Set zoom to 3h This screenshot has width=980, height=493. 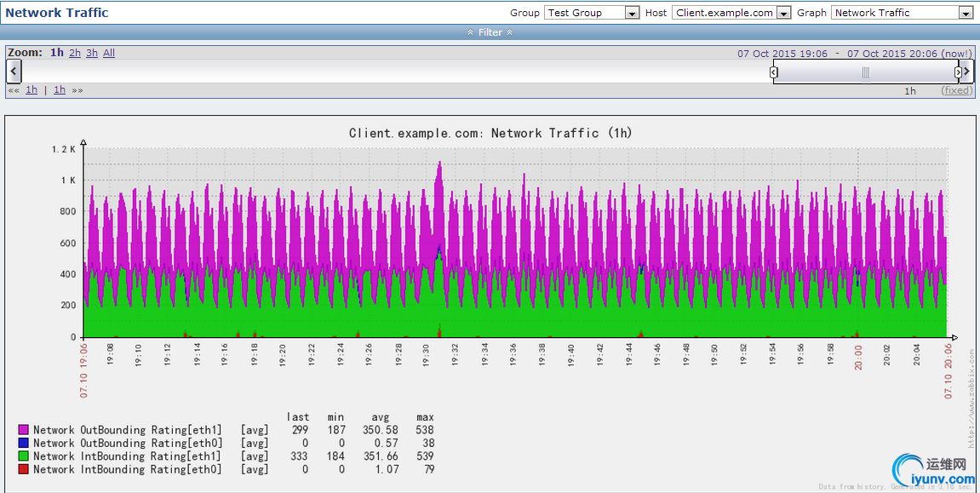click(x=92, y=53)
